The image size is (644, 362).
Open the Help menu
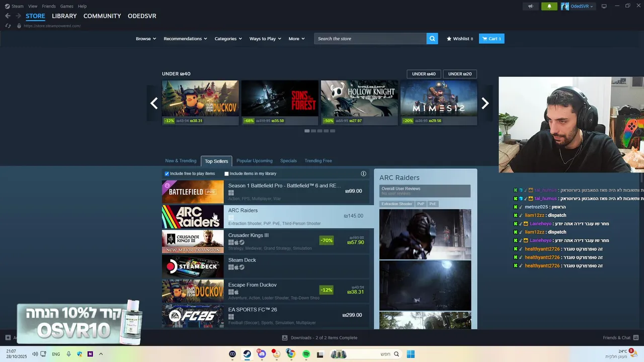pos(82,6)
